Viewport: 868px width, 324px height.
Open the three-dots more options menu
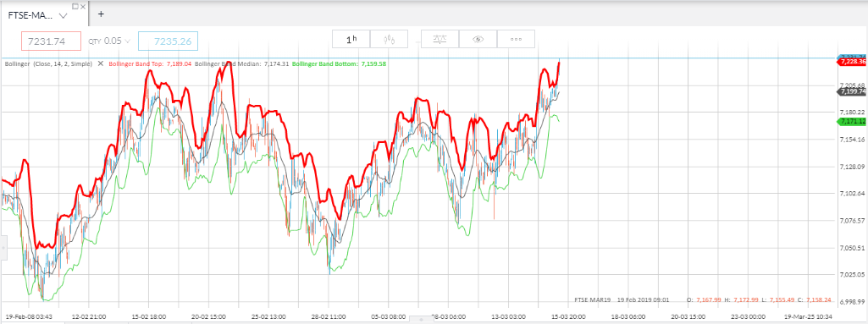point(516,39)
